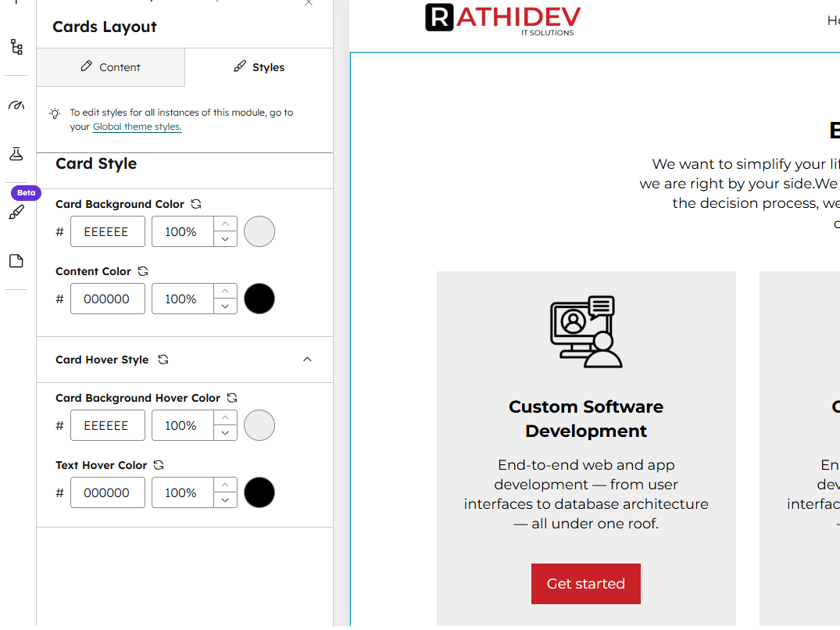Click the RathiDev IT Solutions logo
The height and width of the screenshot is (630, 840).
click(x=502, y=20)
